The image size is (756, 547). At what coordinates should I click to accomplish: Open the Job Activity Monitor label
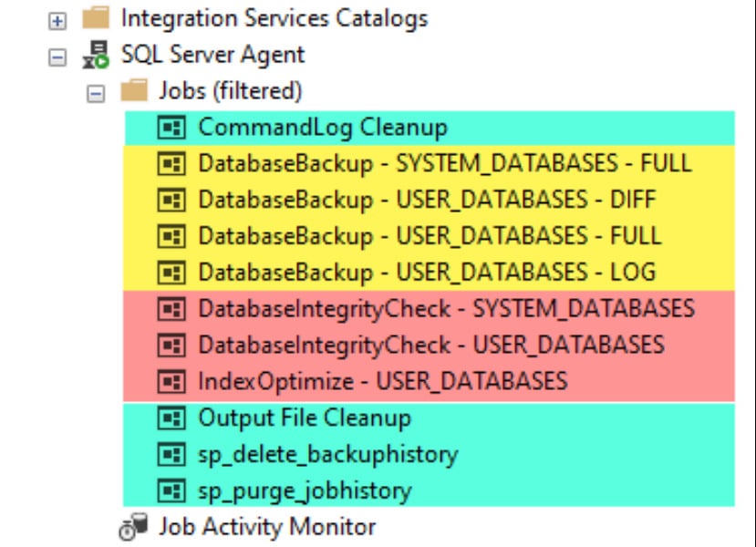(x=267, y=526)
